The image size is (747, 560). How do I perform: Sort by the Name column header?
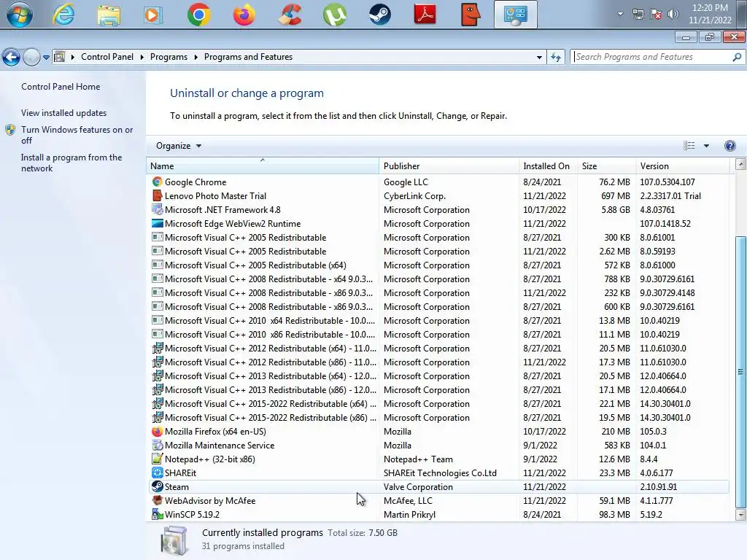tap(263, 166)
